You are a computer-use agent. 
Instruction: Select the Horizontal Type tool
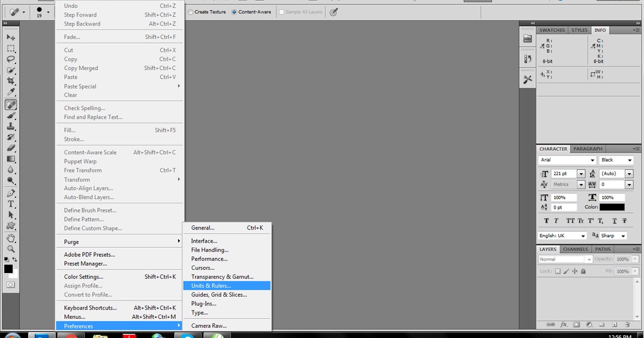11,204
